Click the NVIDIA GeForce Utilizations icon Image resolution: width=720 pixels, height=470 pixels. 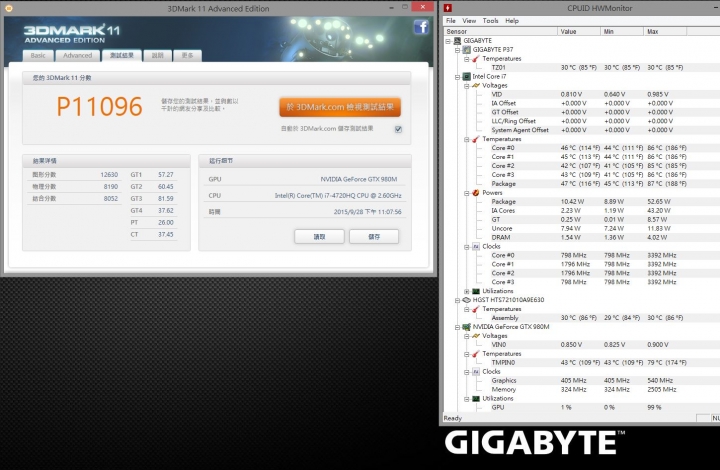click(476, 398)
